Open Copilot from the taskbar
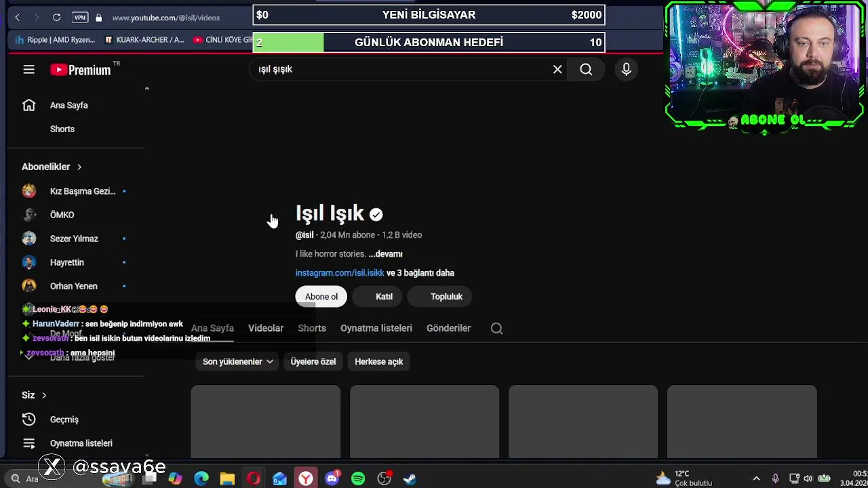This screenshot has width=868, height=488. point(175,479)
